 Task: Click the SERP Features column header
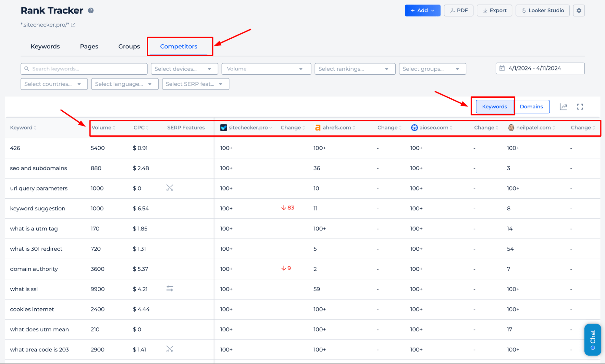pyautogui.click(x=186, y=128)
